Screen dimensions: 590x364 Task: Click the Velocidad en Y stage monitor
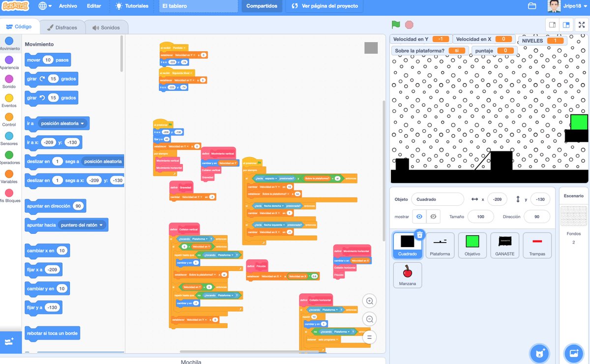[x=420, y=39]
